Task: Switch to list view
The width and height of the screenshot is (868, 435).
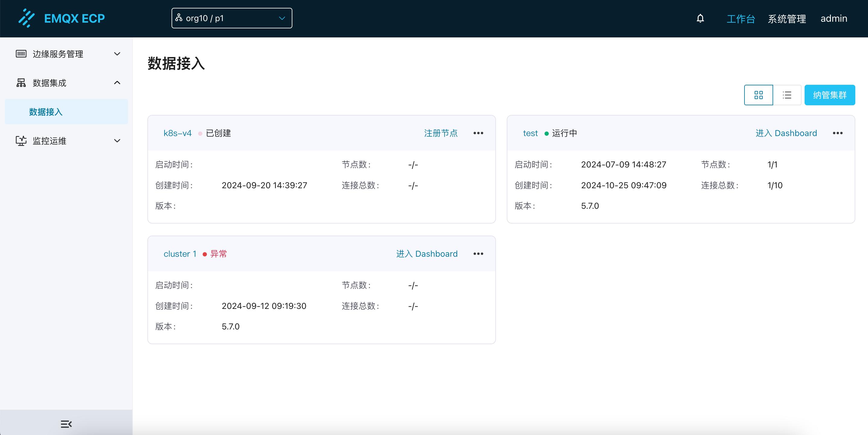Action: (x=787, y=95)
